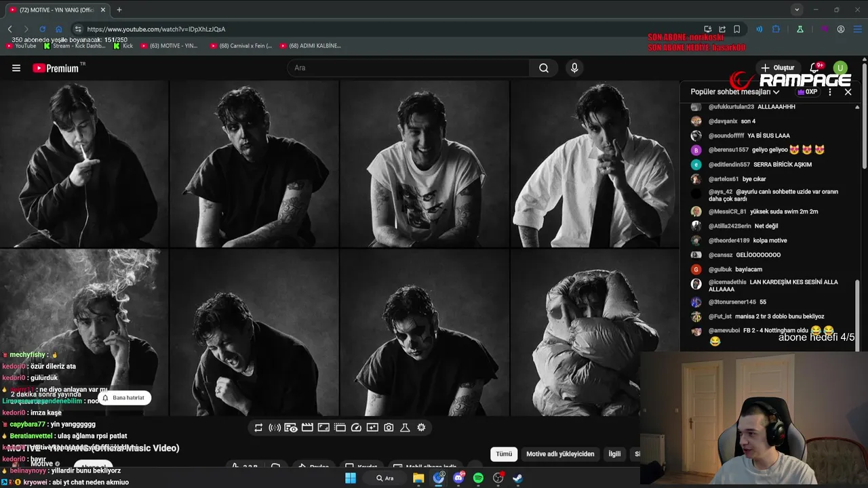Start voice search with the microphone

tap(574, 68)
